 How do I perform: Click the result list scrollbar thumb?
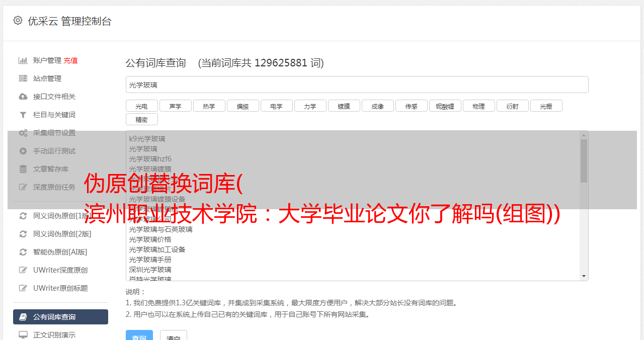[584, 161]
